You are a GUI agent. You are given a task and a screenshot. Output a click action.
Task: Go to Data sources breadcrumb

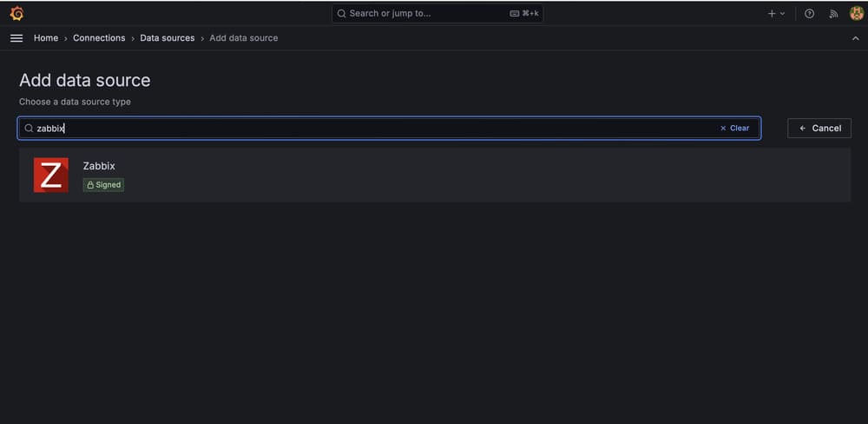(x=168, y=38)
